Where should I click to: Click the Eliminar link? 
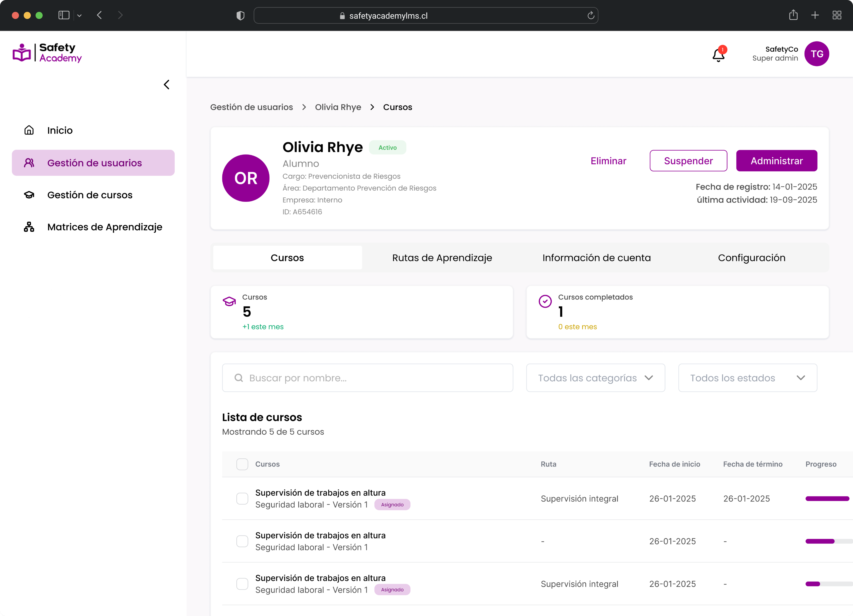(608, 161)
